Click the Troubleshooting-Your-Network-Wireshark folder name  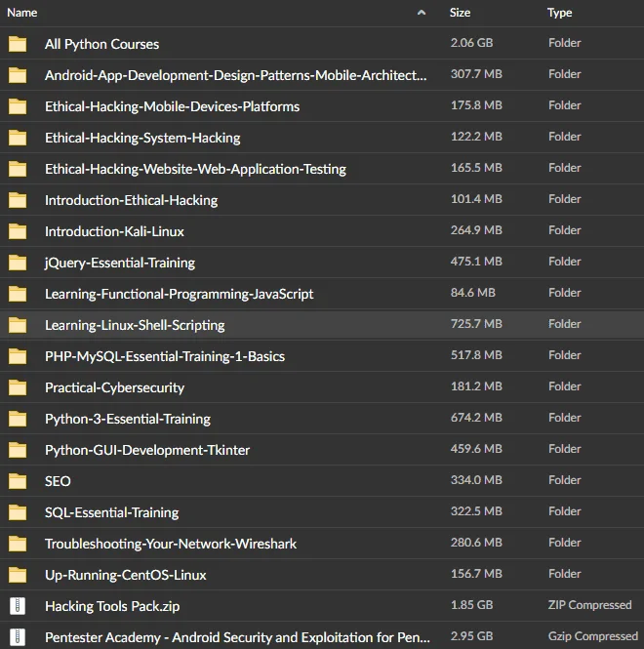click(171, 544)
